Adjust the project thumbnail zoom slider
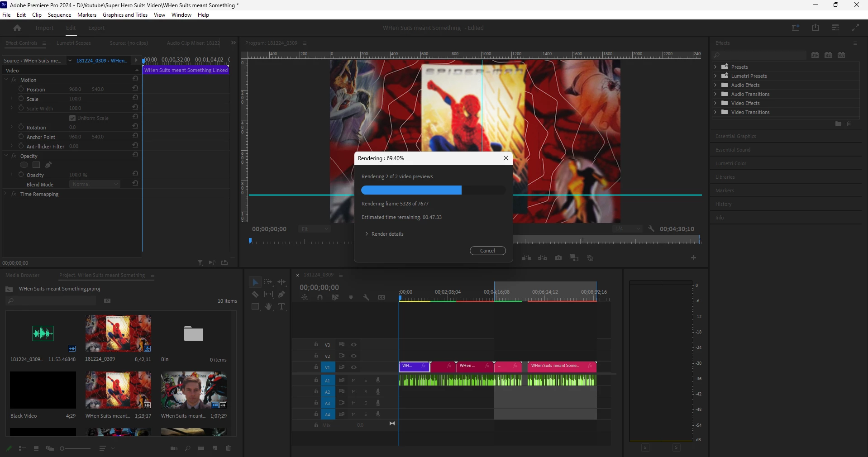 click(x=75, y=448)
